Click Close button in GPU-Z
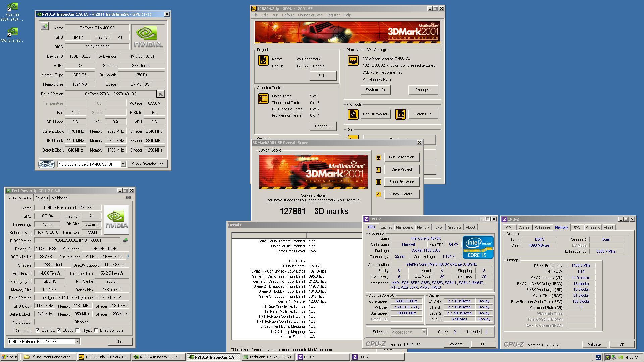This screenshot has width=644, height=362. (x=120, y=342)
